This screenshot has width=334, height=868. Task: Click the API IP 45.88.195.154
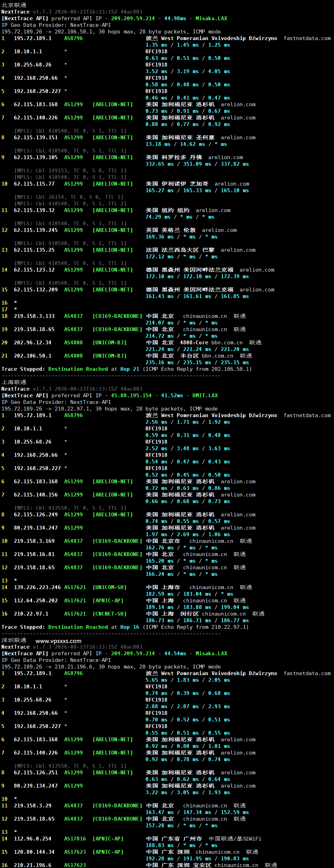[131, 396]
